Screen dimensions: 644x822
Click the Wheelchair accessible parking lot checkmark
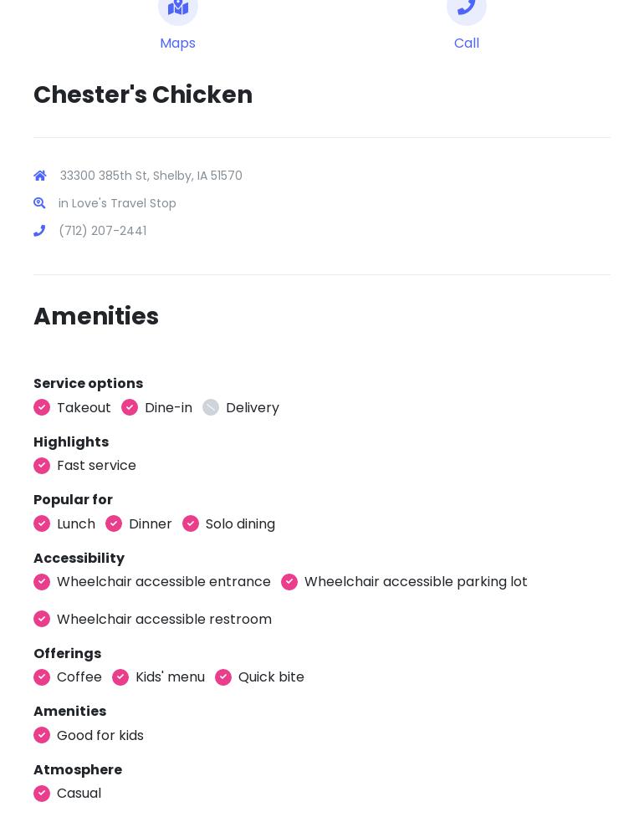[289, 582]
